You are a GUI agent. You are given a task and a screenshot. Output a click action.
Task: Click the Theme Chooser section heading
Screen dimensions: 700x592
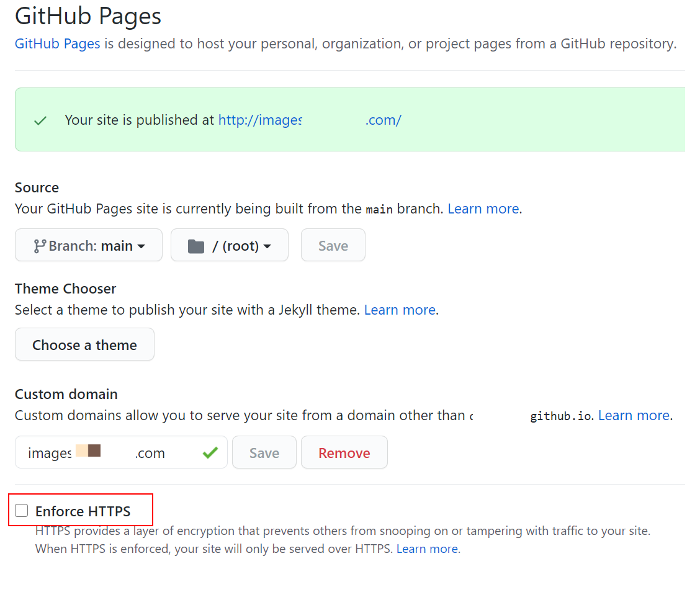[66, 289]
